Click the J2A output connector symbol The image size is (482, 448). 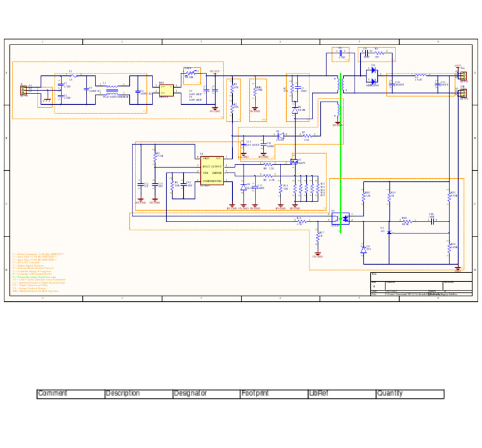[x=463, y=76]
